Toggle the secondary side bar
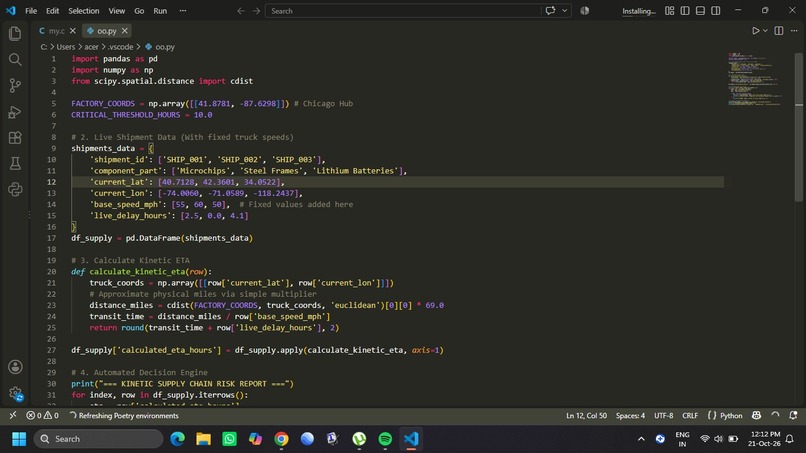The height and width of the screenshot is (453, 806). click(716, 11)
